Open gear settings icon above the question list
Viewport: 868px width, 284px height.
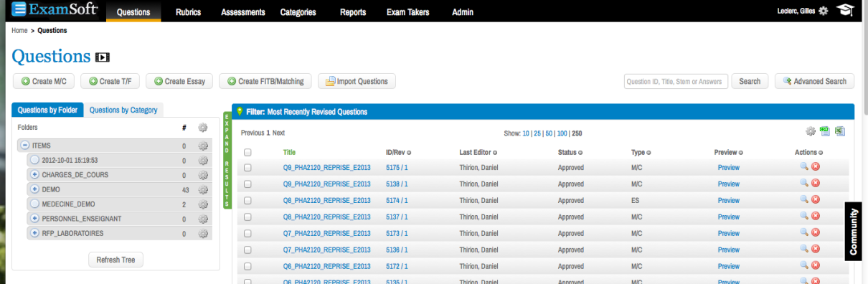coord(811,131)
